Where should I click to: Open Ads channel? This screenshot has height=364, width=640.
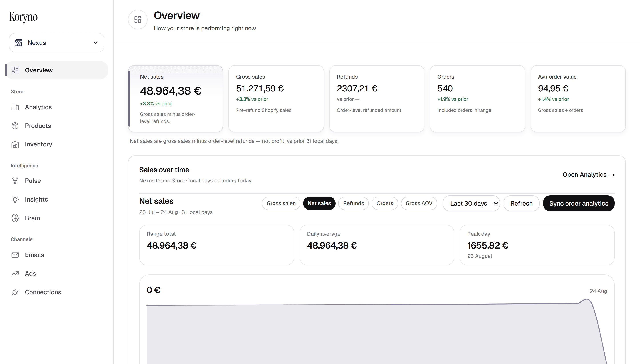coord(30,273)
